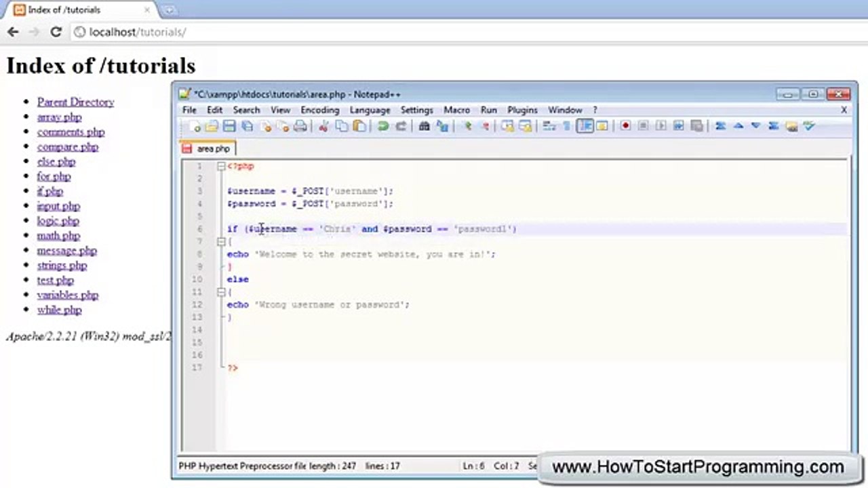Image resolution: width=868 pixels, height=488 pixels.
Task: Click the Replace toolbar icon
Action: pyautogui.click(x=442, y=126)
